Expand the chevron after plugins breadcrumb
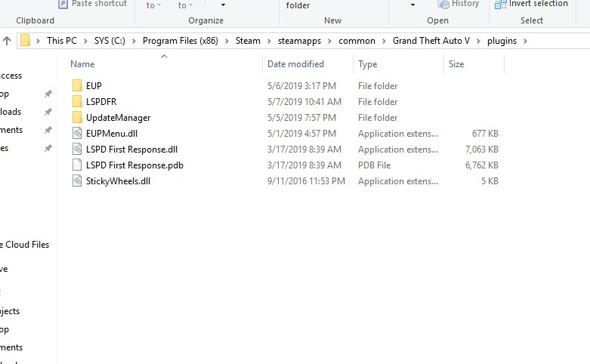 point(525,41)
